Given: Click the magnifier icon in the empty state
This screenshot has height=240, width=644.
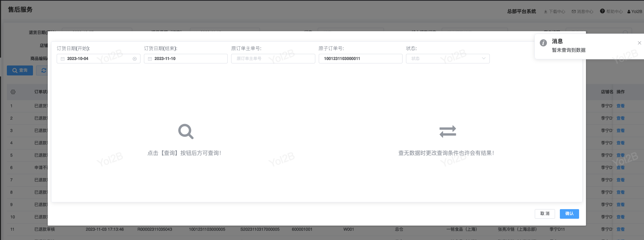Looking at the screenshot, I should pyautogui.click(x=186, y=131).
